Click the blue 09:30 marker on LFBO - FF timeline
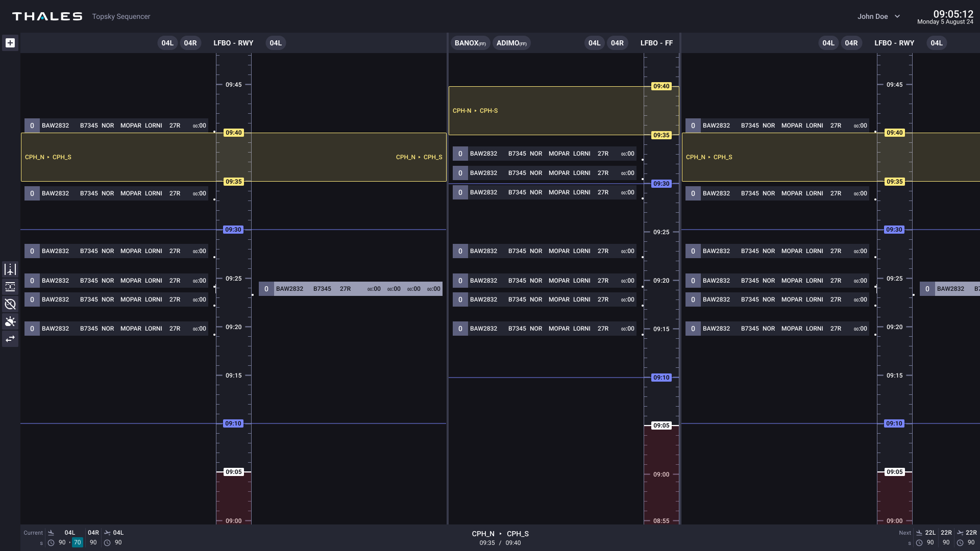 [x=661, y=184]
